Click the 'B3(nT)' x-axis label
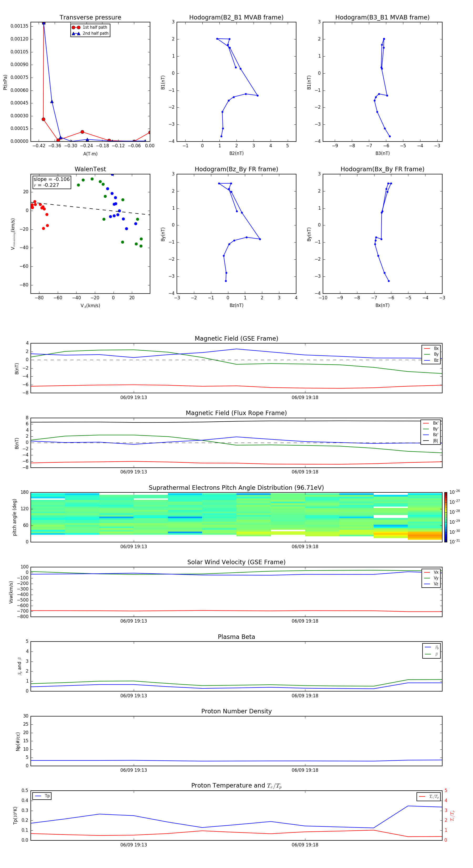Viewport: 473px width, 868px height. (x=382, y=153)
